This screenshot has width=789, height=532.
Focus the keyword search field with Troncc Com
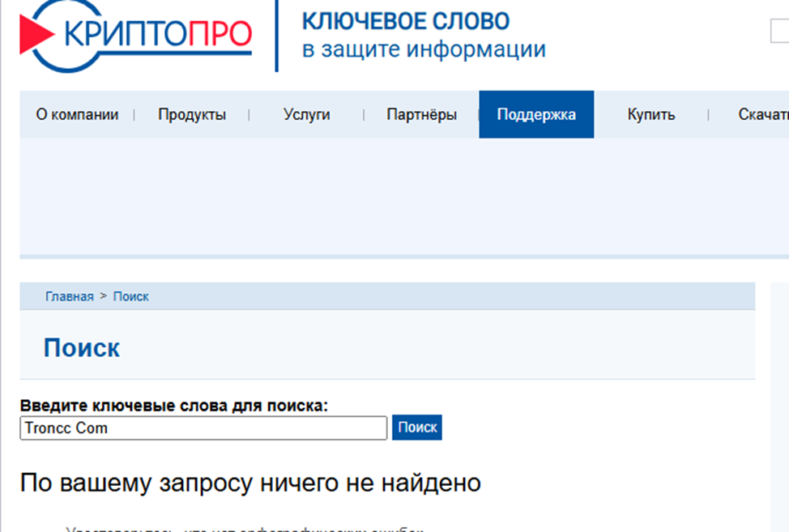[203, 428]
